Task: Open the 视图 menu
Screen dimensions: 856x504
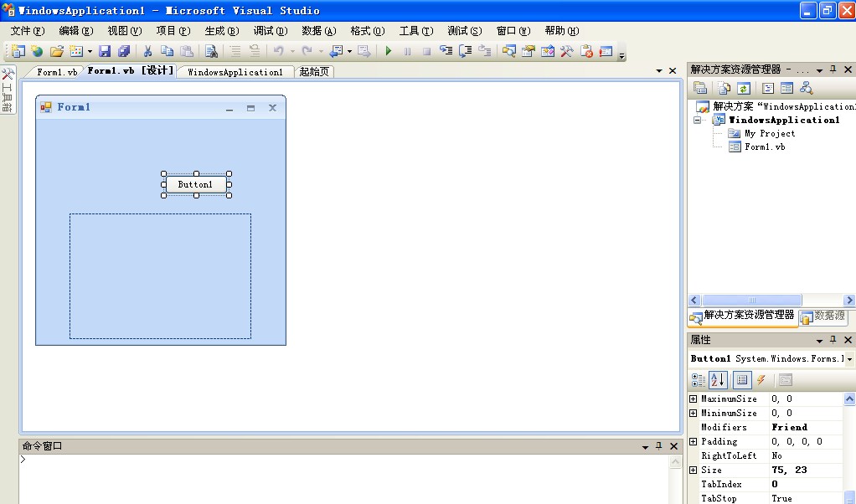Action: point(125,31)
